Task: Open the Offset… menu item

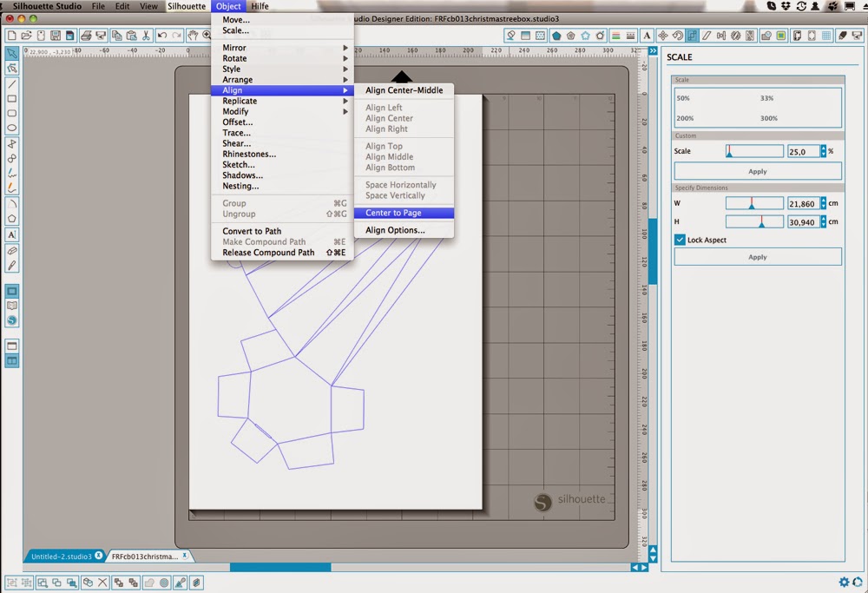Action: 282,122
